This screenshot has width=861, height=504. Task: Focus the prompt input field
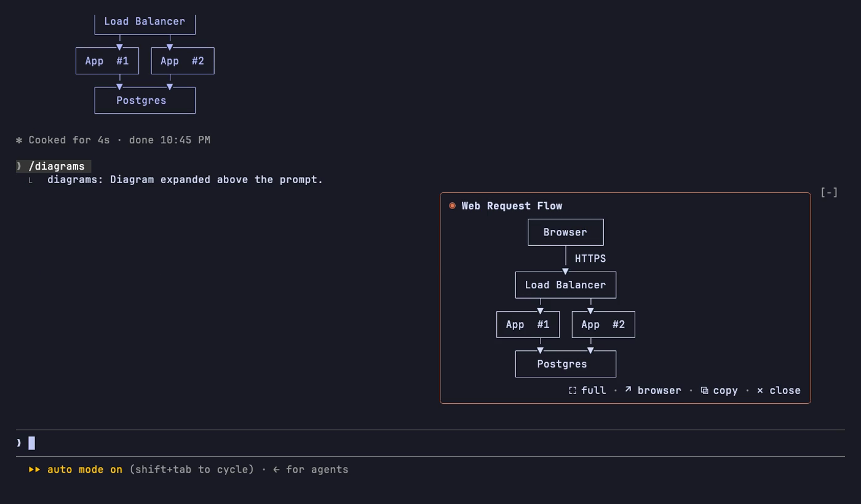pos(430,443)
